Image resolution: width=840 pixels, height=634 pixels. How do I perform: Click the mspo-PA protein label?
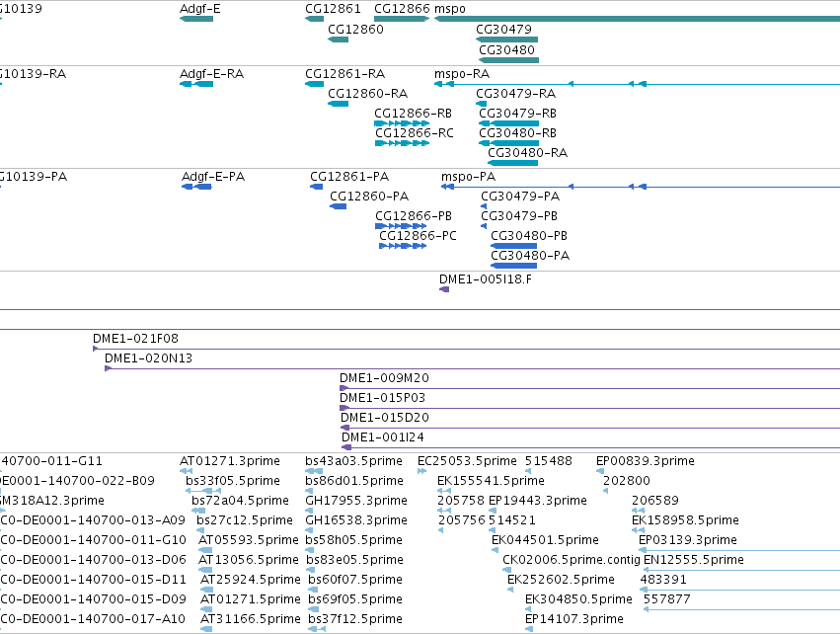[468, 177]
